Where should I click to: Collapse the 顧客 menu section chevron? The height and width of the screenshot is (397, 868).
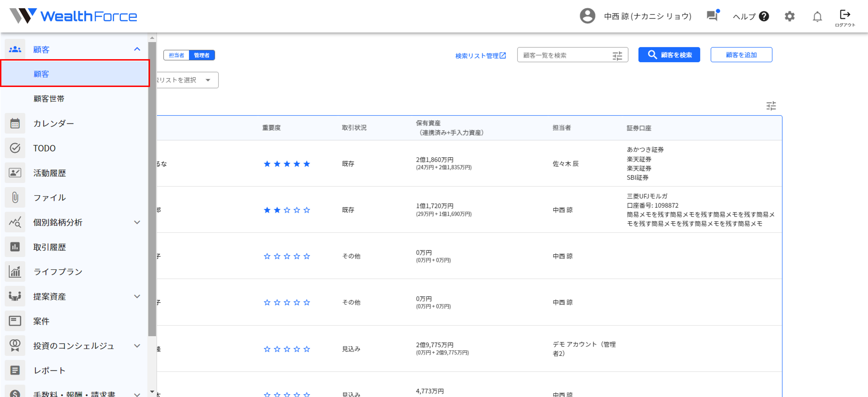137,49
